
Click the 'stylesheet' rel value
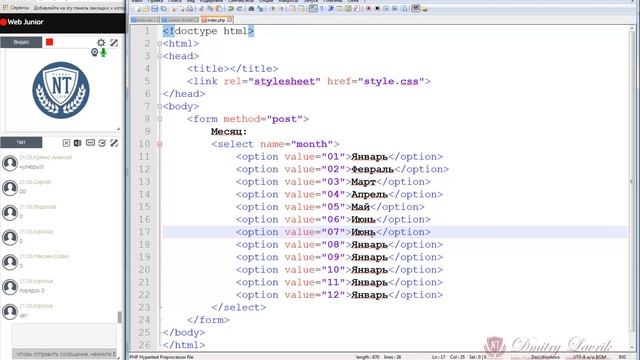coord(284,82)
